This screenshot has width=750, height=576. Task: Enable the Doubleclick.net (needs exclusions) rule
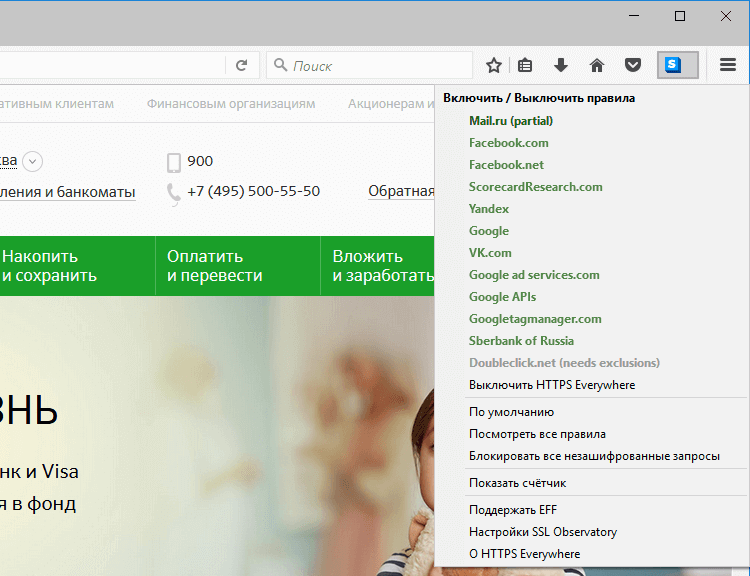coord(564,363)
